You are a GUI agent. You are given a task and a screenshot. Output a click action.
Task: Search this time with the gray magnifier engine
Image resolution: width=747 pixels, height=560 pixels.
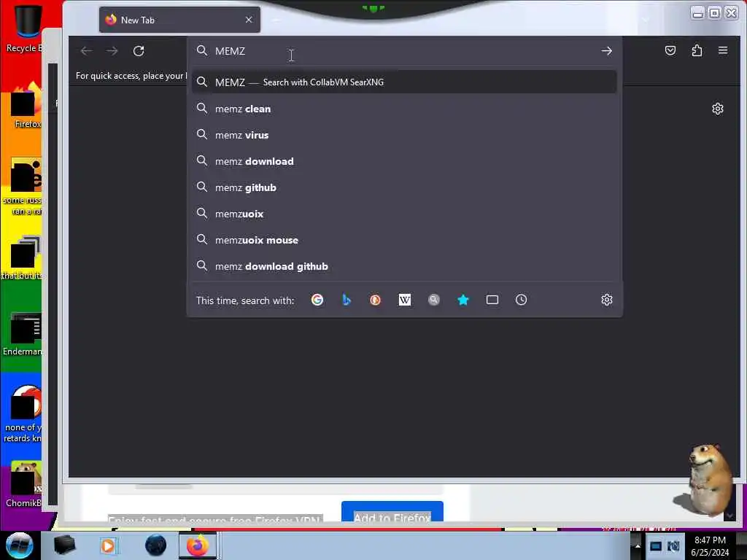tap(433, 300)
